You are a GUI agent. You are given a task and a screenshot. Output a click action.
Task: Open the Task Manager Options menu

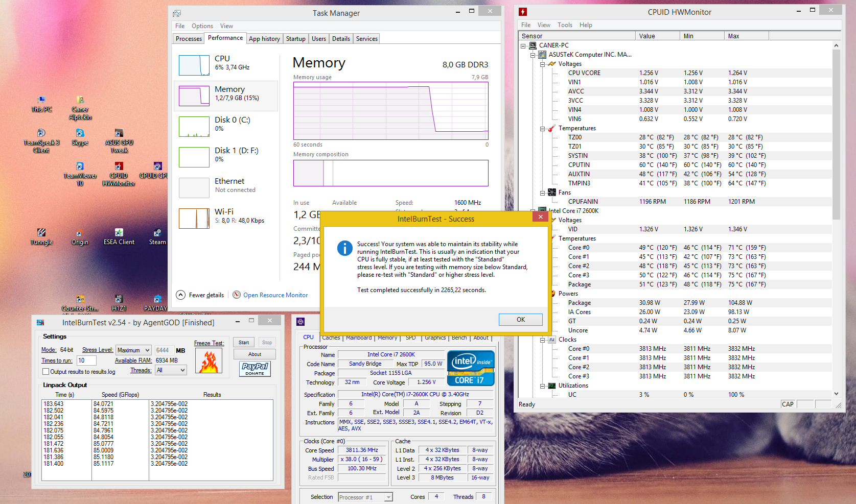pyautogui.click(x=202, y=26)
